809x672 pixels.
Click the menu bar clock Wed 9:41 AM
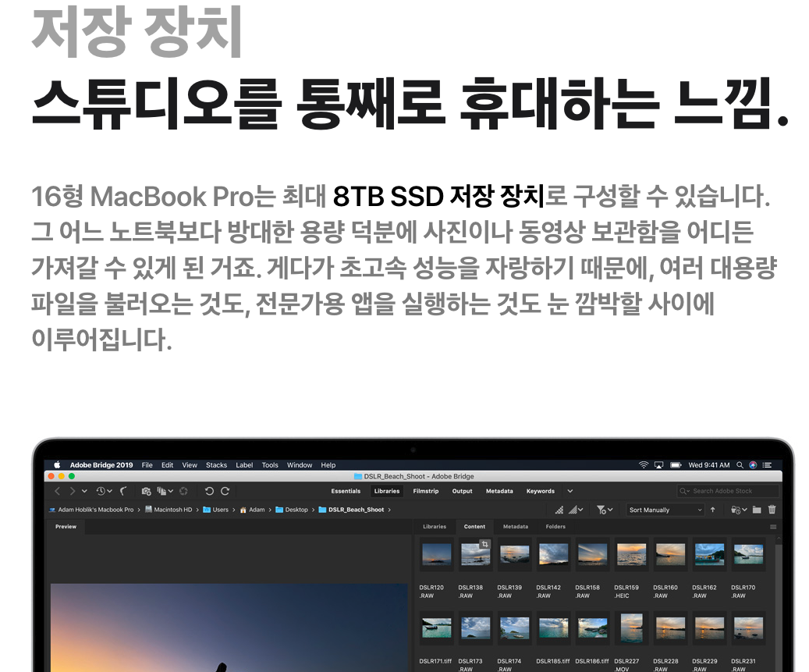point(709,464)
